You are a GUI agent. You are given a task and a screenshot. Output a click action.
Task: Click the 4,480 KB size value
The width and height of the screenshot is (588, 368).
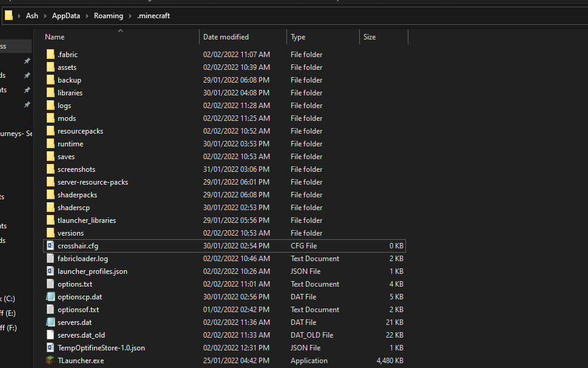pyautogui.click(x=390, y=361)
